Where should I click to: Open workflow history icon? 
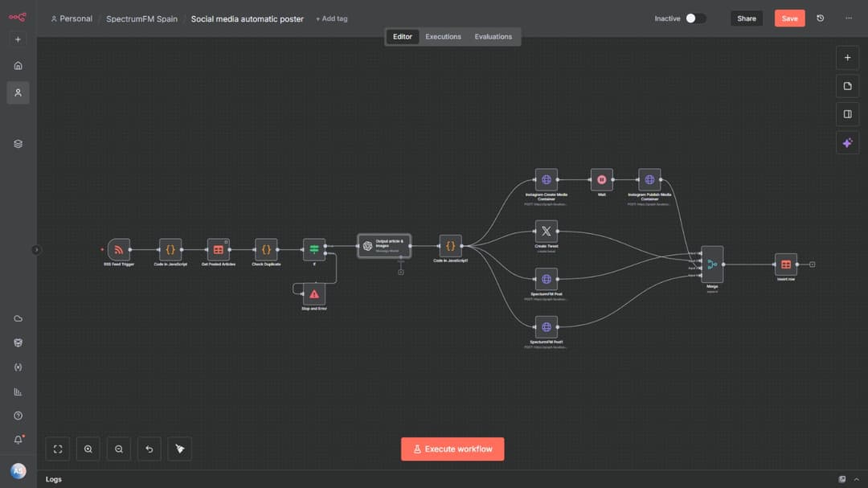tap(820, 18)
